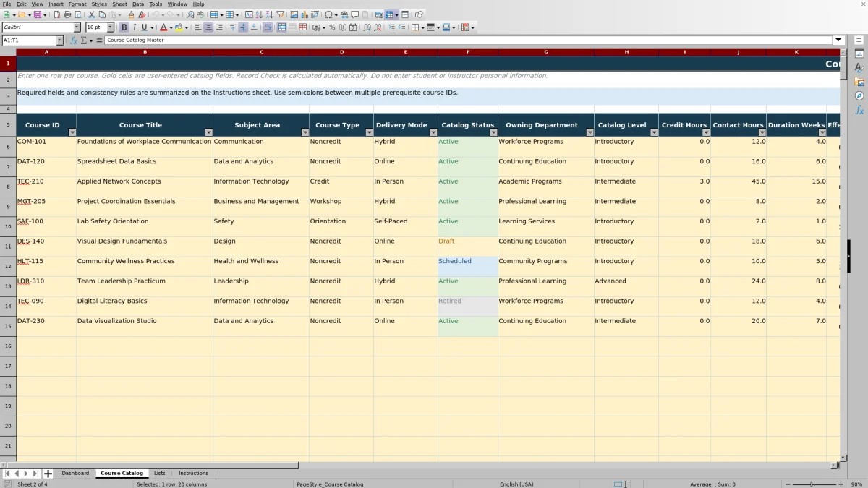Open the Font Name dropdown
The height and width of the screenshot is (488, 868).
coord(77,27)
